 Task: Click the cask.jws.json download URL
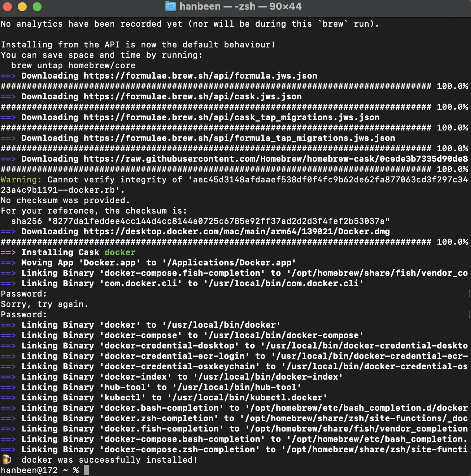point(192,96)
